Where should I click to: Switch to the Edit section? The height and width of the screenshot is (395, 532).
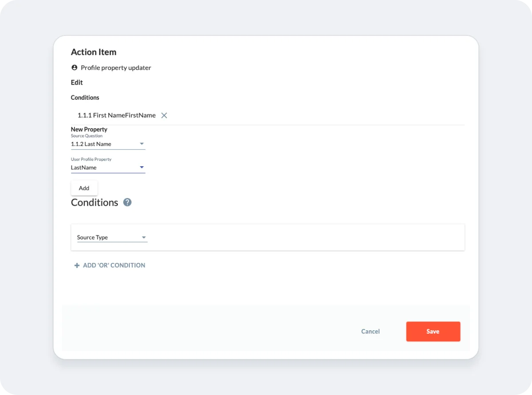[x=76, y=82]
